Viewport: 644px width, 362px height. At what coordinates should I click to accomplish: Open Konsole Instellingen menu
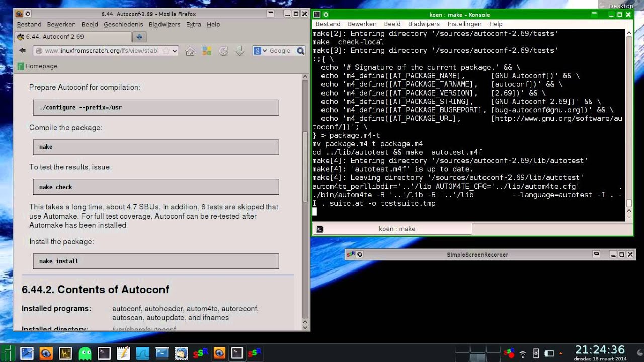click(464, 24)
